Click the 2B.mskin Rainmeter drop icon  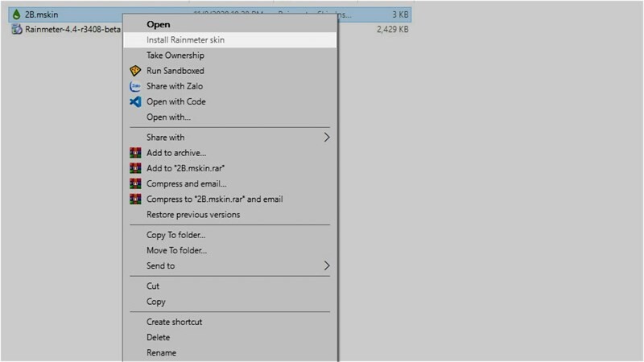point(17,14)
